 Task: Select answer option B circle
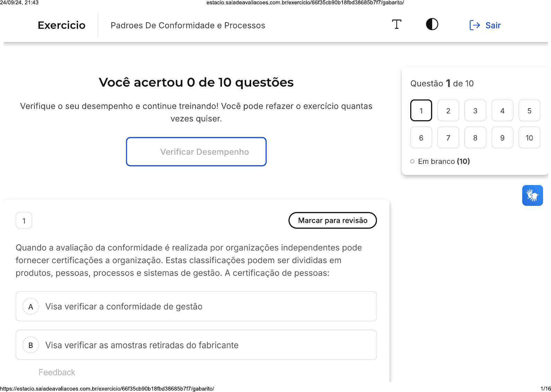tap(31, 345)
